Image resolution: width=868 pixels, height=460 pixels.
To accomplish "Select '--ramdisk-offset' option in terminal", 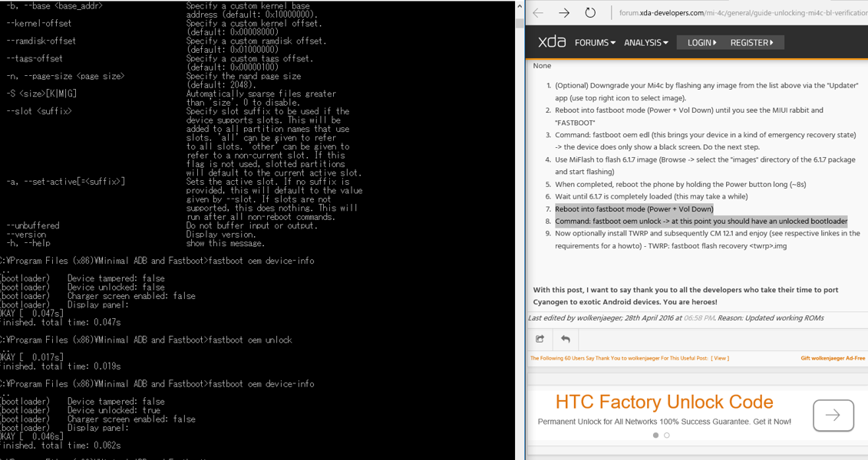I will (41, 41).
